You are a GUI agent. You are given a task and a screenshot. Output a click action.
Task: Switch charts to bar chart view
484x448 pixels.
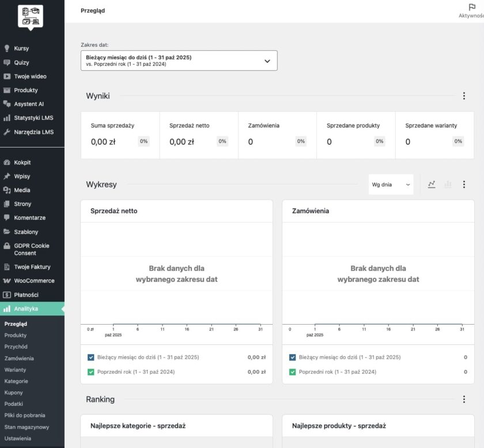point(448,184)
